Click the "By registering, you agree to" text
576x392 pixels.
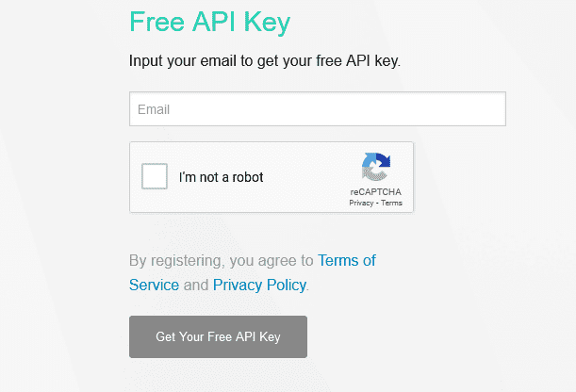point(222,260)
